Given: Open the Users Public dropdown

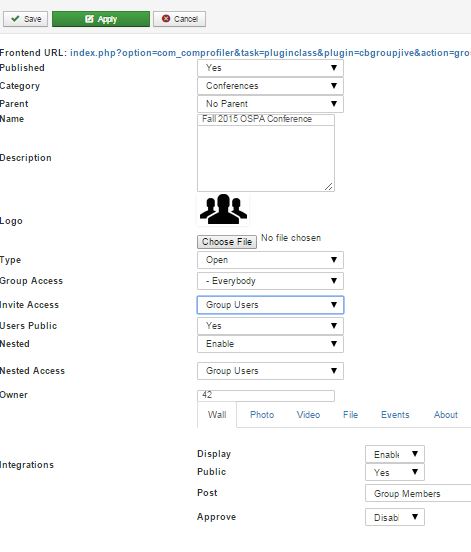Looking at the screenshot, I should click(270, 326).
